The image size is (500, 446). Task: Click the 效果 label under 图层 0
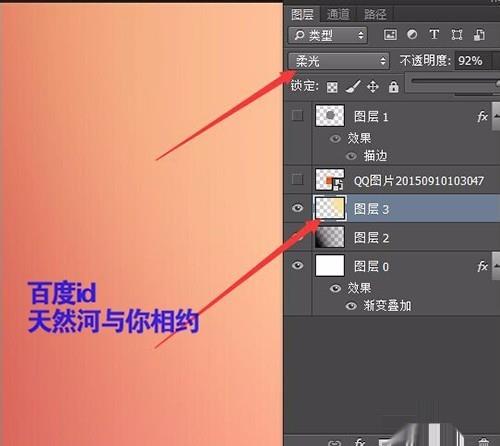pyautogui.click(x=359, y=288)
